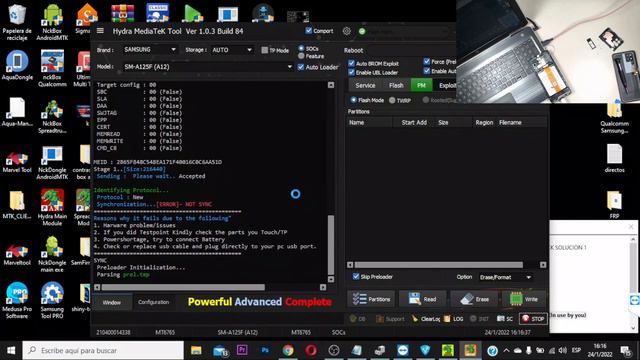Click the Filename column header

tap(521, 122)
